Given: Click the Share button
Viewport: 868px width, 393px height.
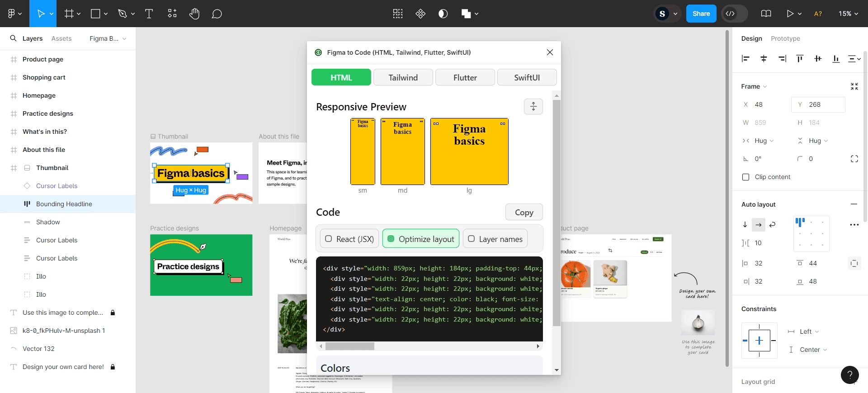Looking at the screenshot, I should (x=701, y=14).
